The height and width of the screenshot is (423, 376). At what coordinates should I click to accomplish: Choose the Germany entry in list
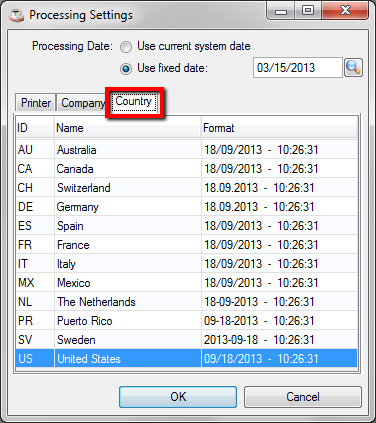(x=186, y=207)
